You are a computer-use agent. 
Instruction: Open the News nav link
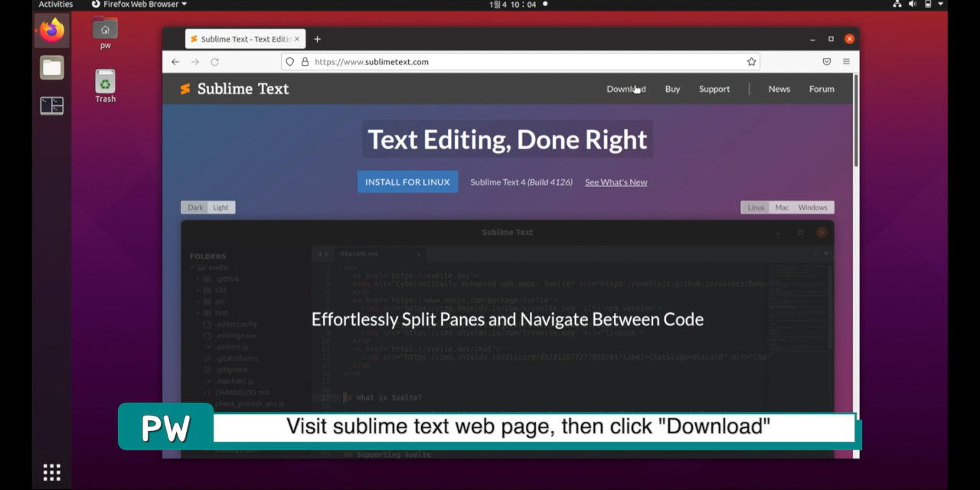[779, 89]
